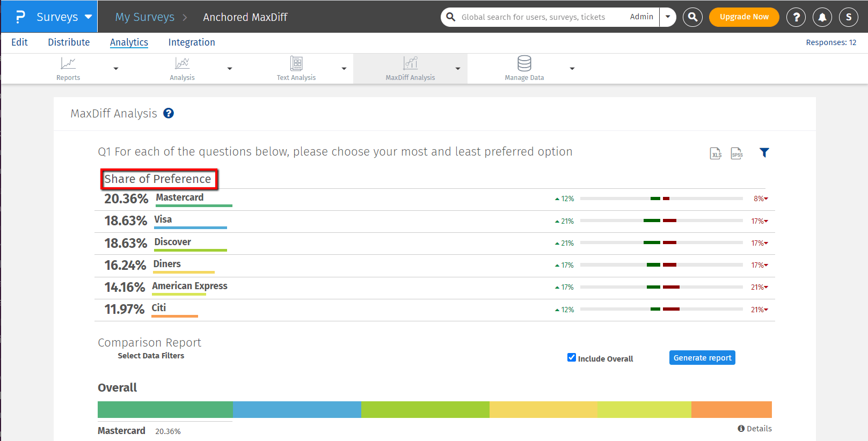This screenshot has width=868, height=441.
Task: Click the SPSS export icon
Action: pos(737,153)
